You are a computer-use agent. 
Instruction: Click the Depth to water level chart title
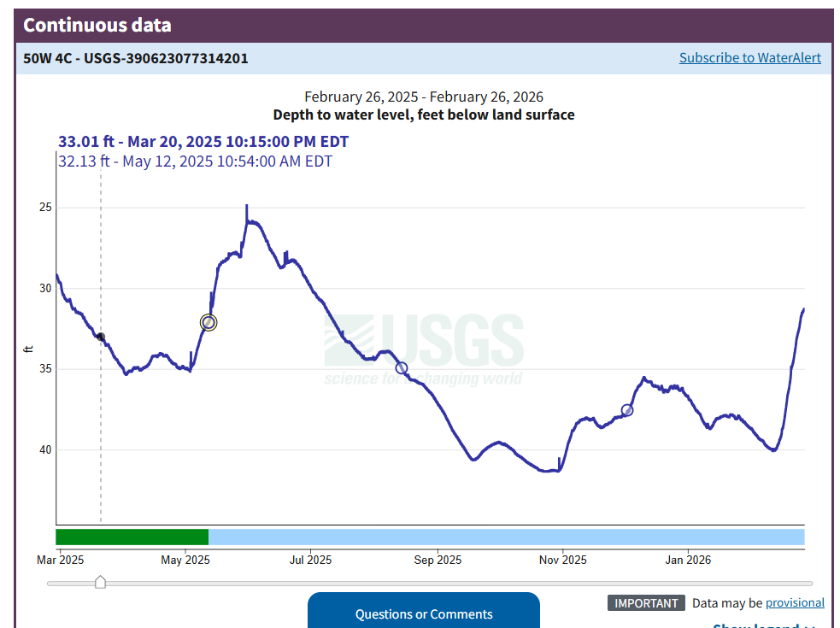[423, 114]
